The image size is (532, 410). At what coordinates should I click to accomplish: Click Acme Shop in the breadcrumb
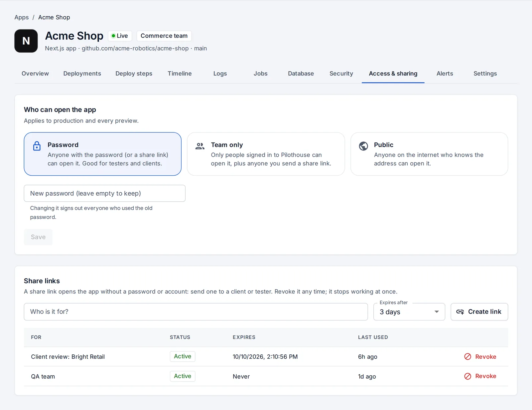(x=54, y=17)
